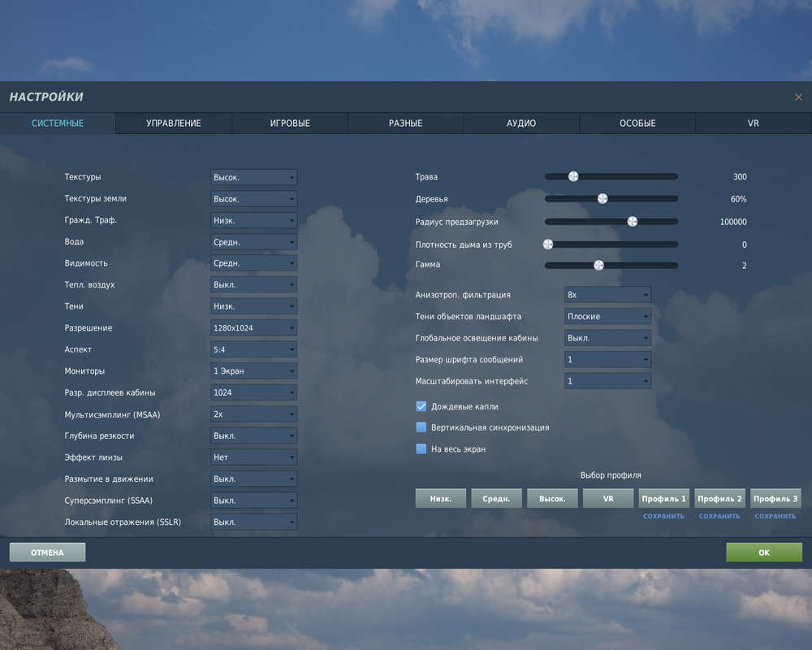Click the Гамма slider handle
812x650 pixels.
click(x=598, y=264)
